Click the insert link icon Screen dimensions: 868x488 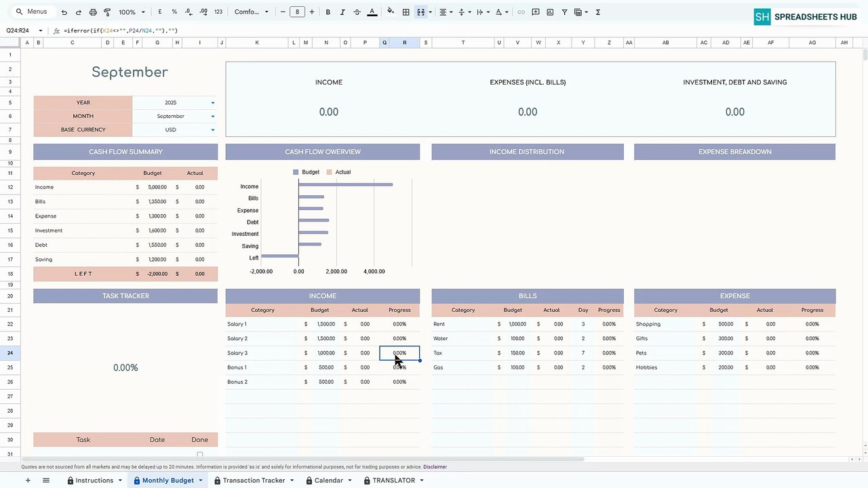(521, 12)
